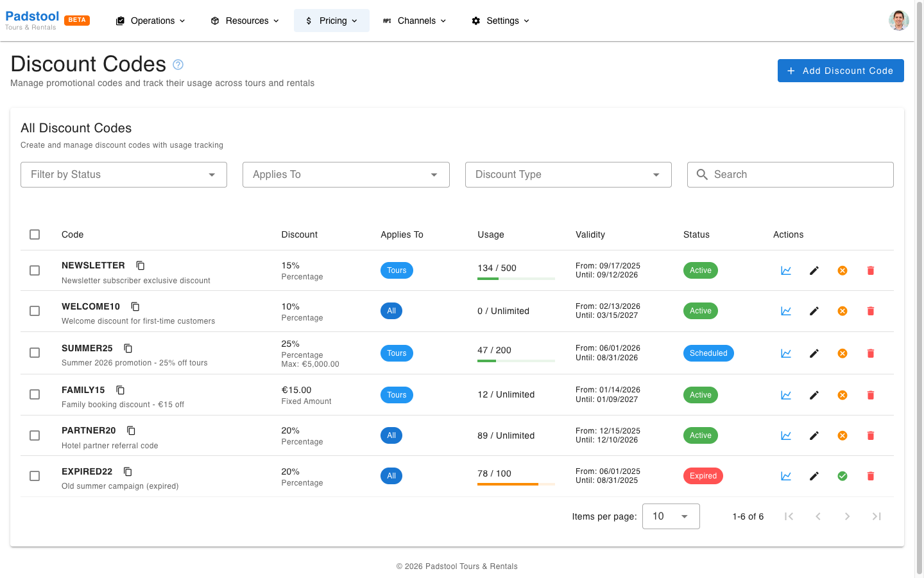
Task: Tick the EXPIRED22 row checkbox
Action: [x=35, y=476]
